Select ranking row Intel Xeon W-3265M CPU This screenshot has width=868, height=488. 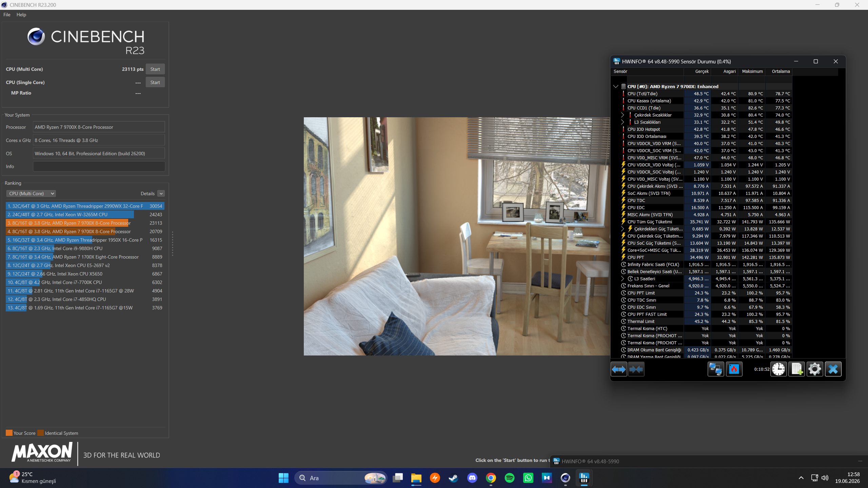pyautogui.click(x=85, y=215)
